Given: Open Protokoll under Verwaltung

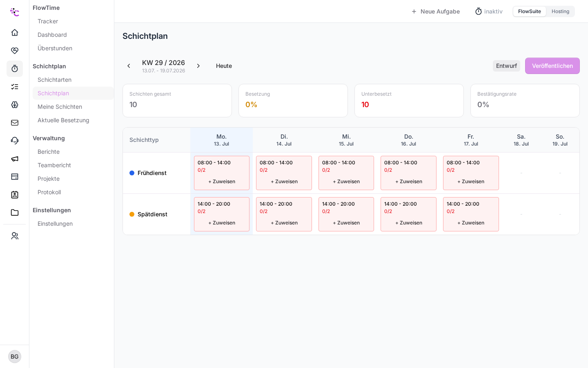Looking at the screenshot, I should pyautogui.click(x=49, y=192).
